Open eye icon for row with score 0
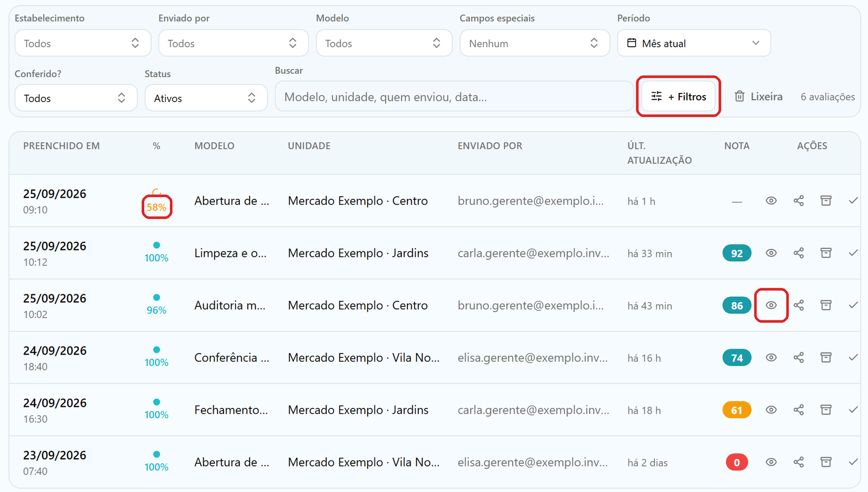Image resolution: width=868 pixels, height=492 pixels. tap(771, 462)
